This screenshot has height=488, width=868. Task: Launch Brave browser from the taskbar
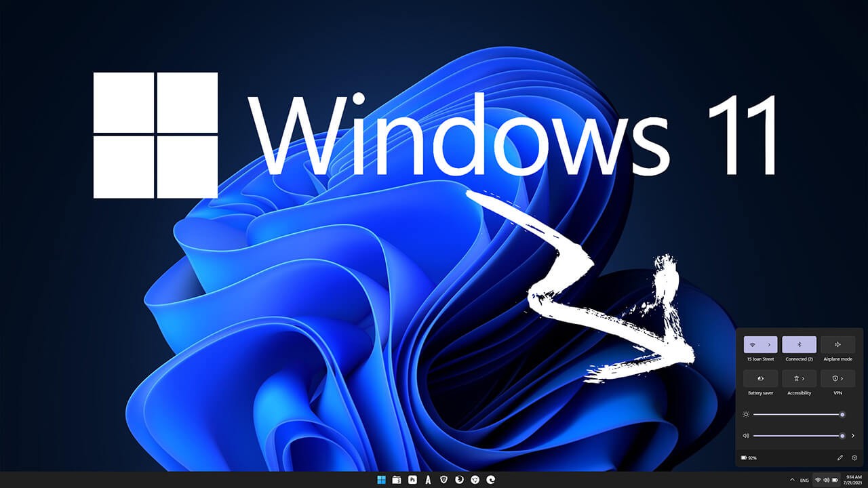click(444, 480)
